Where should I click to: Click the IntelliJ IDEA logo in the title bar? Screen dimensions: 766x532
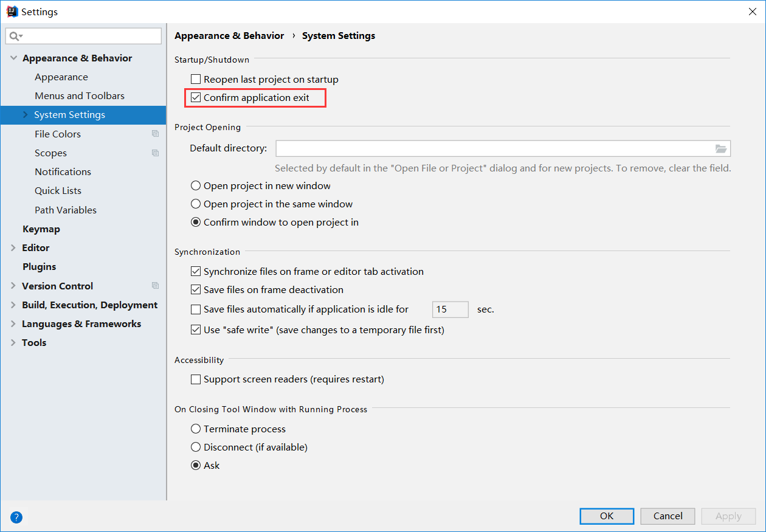pos(12,11)
